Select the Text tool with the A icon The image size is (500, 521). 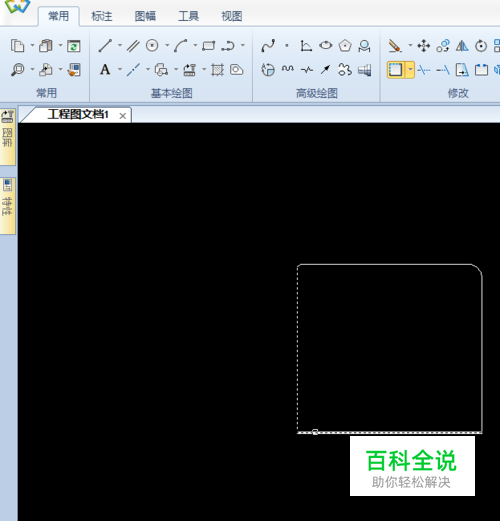pos(105,70)
